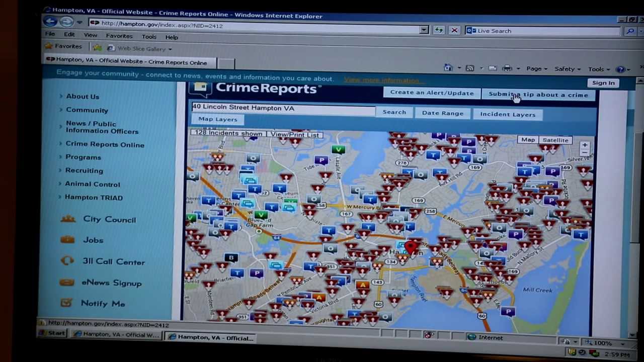Click the eNews Signup icon
The width and height of the screenshot is (644, 362).
pyautogui.click(x=66, y=283)
